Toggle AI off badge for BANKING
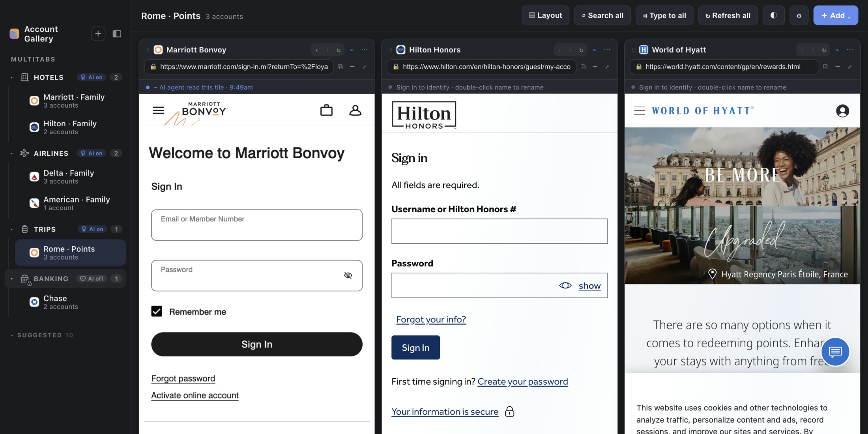The height and width of the screenshot is (434, 868). (92, 279)
